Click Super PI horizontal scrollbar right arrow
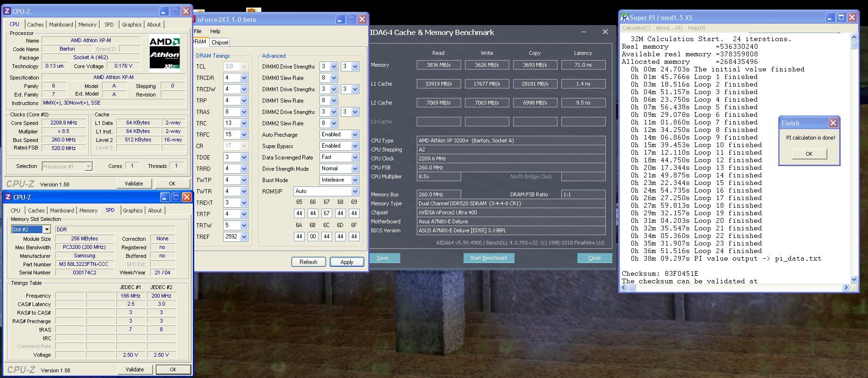The image size is (868, 378). click(x=846, y=287)
